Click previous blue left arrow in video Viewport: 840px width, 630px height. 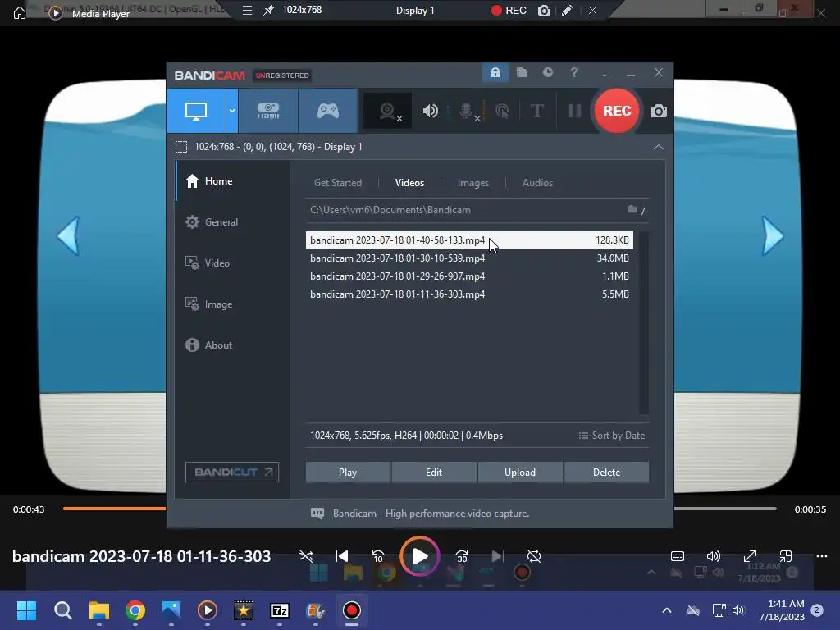pyautogui.click(x=69, y=235)
